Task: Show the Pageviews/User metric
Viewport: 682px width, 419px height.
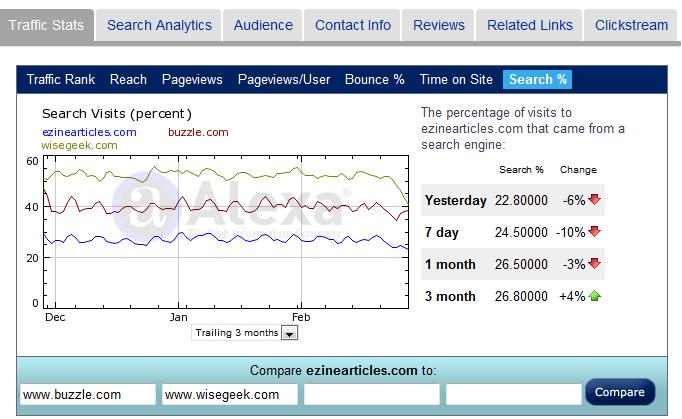Action: point(284,80)
